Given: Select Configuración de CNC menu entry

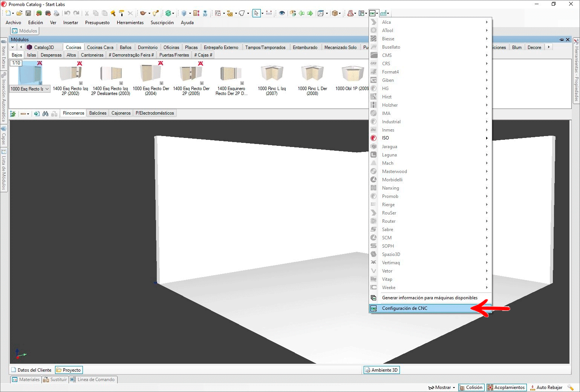Looking at the screenshot, I should click(404, 308).
